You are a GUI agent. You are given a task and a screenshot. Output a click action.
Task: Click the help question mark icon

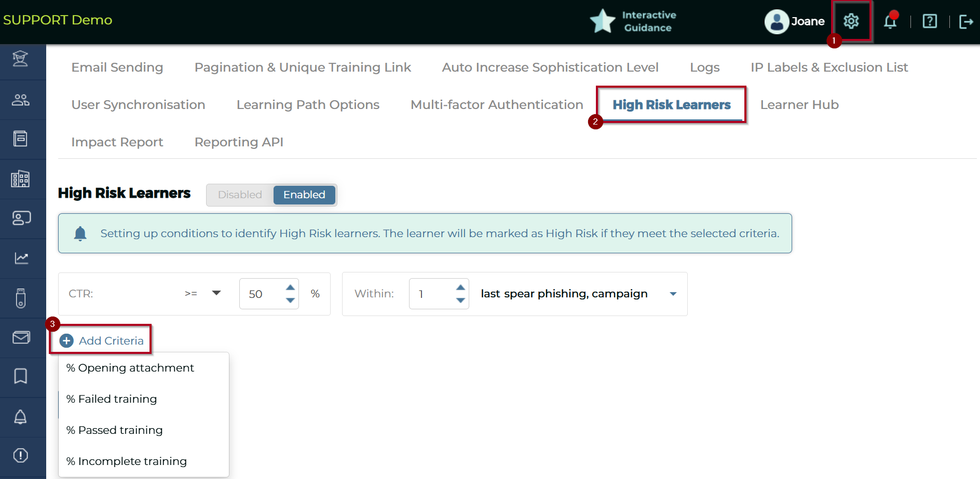pyautogui.click(x=930, y=21)
